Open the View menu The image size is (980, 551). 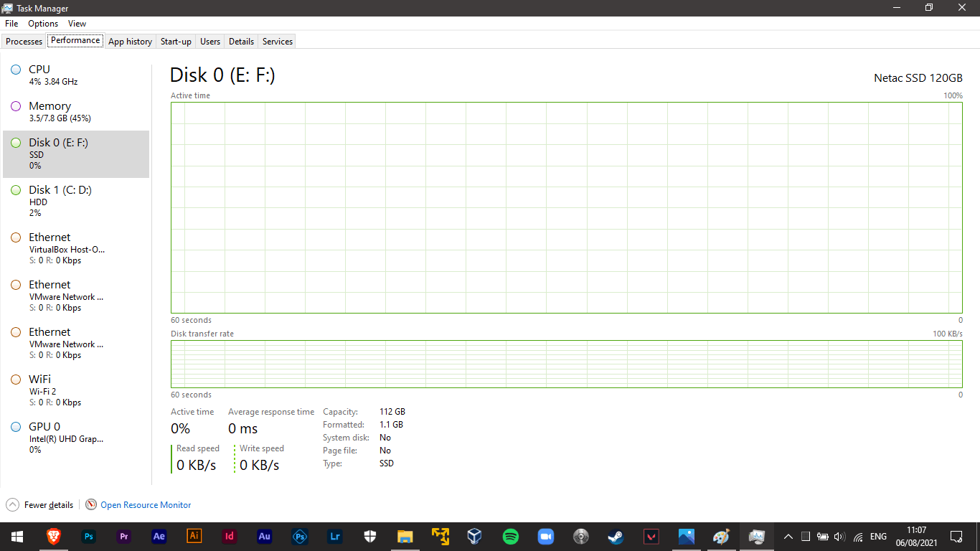click(x=77, y=24)
